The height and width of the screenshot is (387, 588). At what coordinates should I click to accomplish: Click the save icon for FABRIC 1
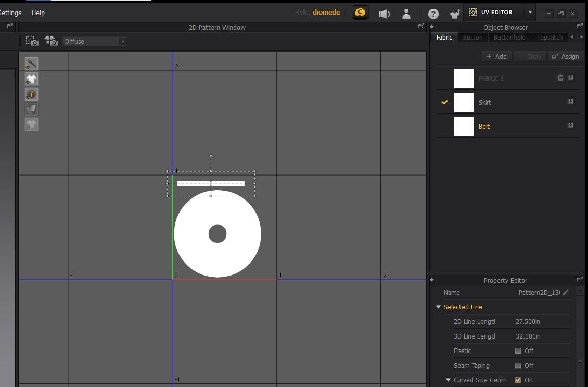pyautogui.click(x=571, y=78)
